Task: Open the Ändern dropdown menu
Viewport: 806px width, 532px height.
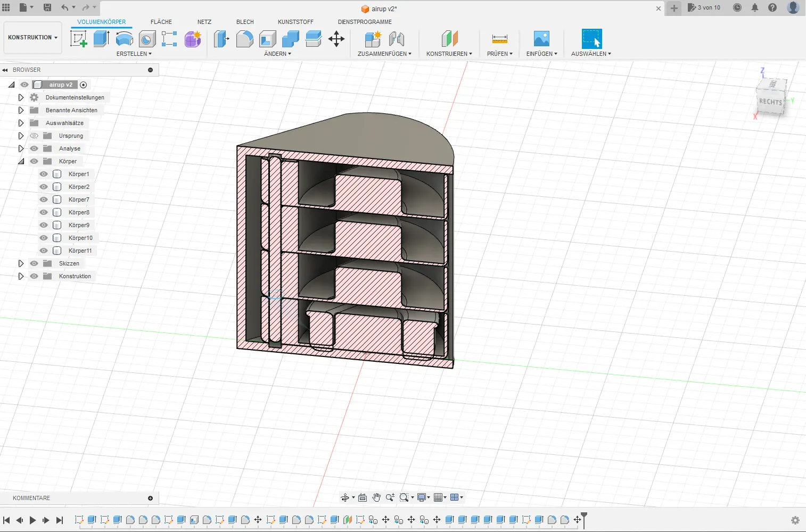Action: [277, 54]
